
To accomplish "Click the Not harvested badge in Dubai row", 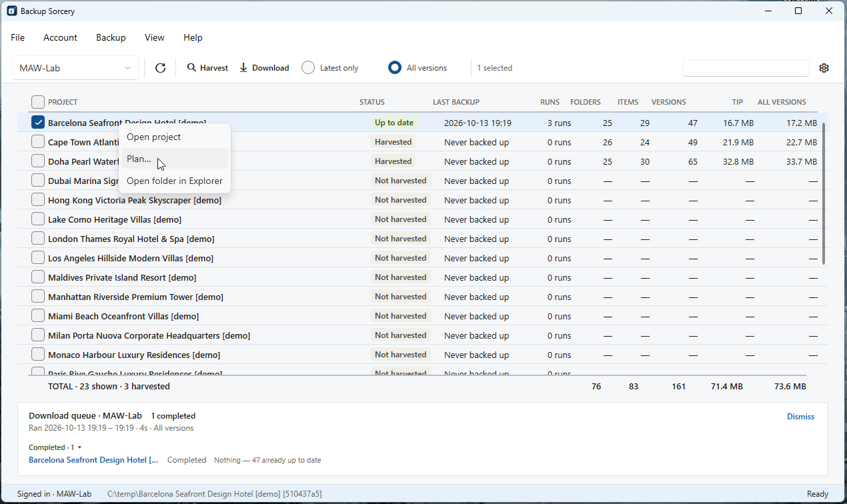I will [400, 181].
